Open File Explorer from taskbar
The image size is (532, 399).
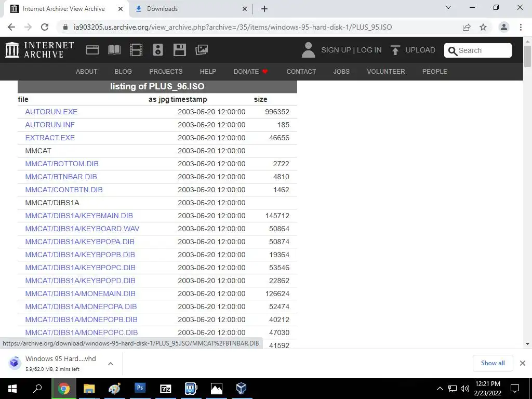pos(89,389)
